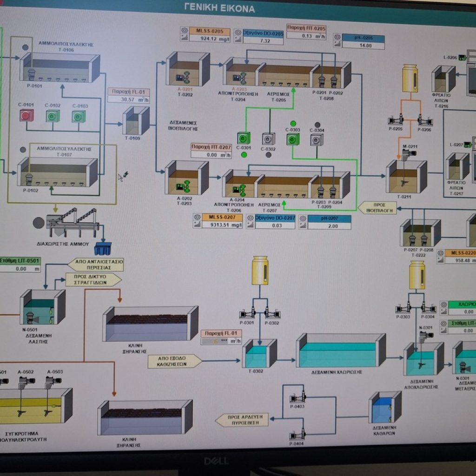Click the Παροχή FIT-0207 value field
This screenshot has width=476, height=476.
point(211,155)
